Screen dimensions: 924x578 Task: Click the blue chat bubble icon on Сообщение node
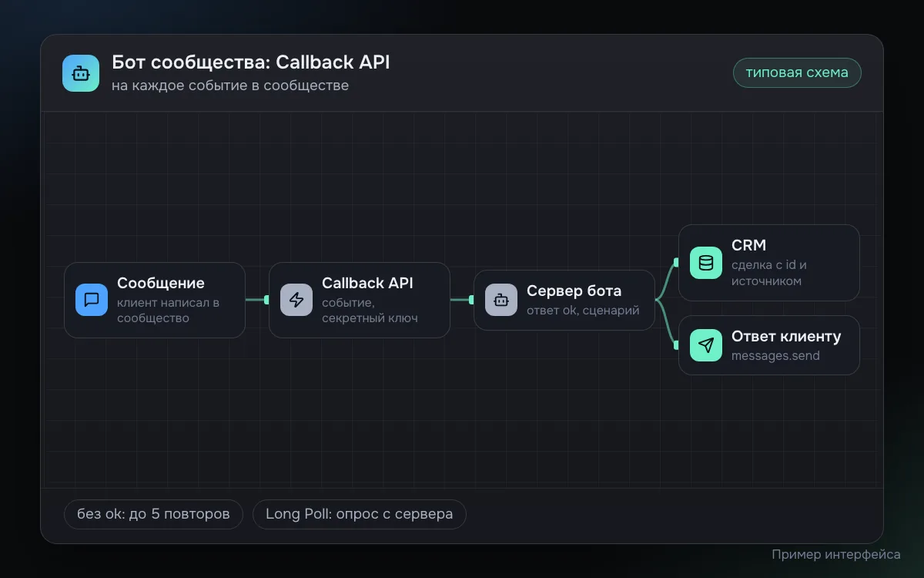92,300
